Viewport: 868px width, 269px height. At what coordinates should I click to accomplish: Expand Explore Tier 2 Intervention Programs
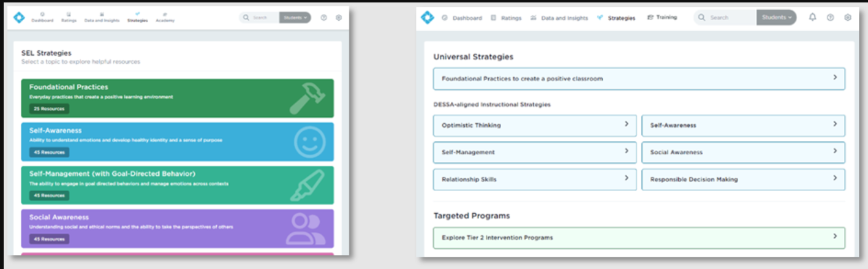pos(835,237)
